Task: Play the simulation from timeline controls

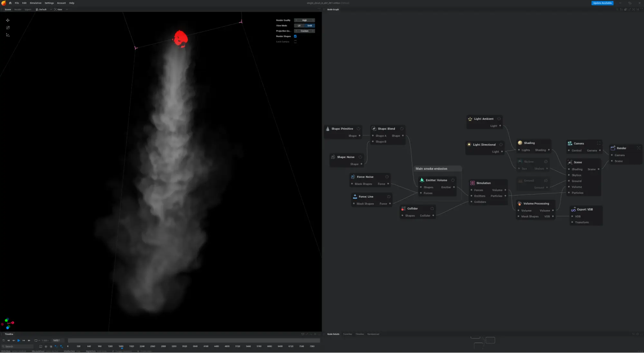Action: coord(19,340)
